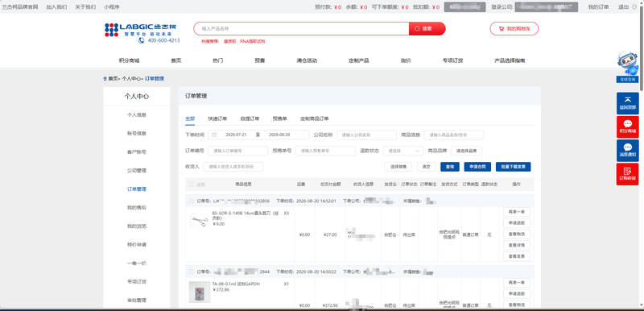
Task: Select 审批管理 in the sidebar
Action: (137, 301)
